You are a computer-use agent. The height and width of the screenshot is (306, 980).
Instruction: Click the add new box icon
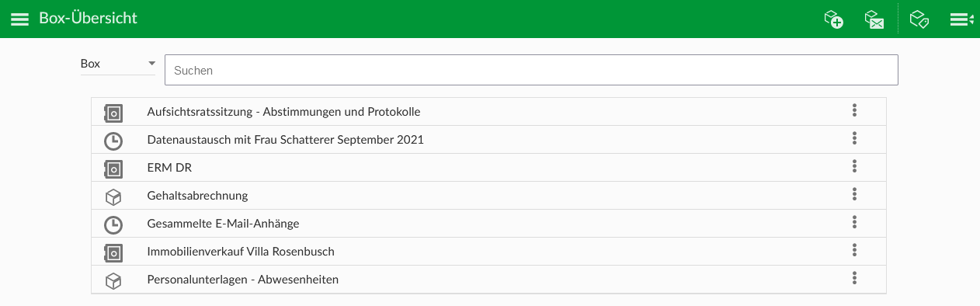(x=834, y=19)
